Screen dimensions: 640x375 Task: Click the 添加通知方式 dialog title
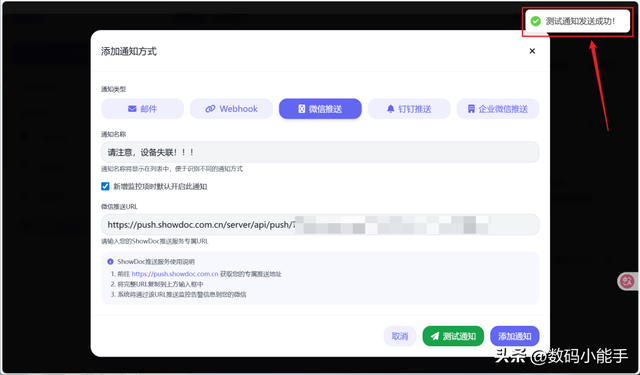point(129,51)
